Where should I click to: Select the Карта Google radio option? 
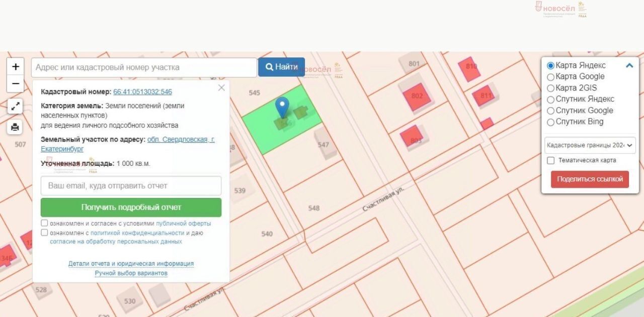tap(550, 77)
